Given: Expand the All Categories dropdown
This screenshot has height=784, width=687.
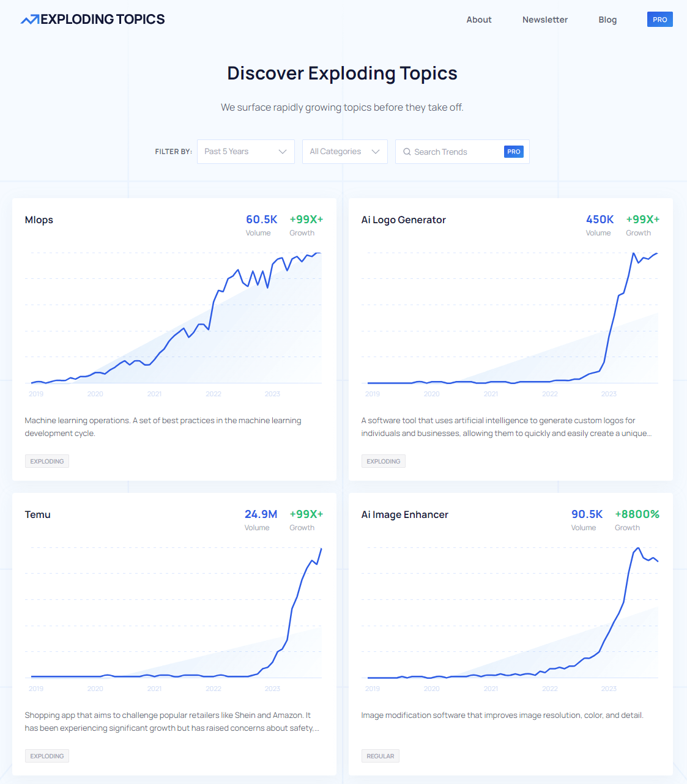Looking at the screenshot, I should tap(344, 152).
